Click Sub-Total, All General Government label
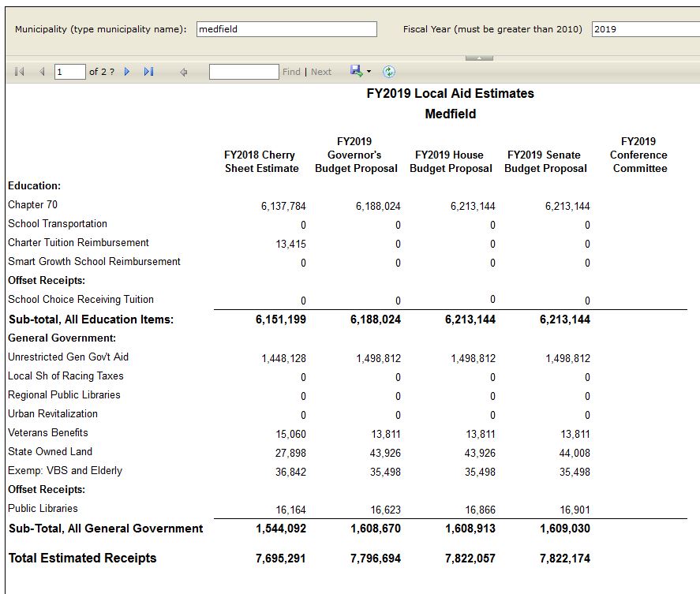Screen dimensions: 700x594 106,529
